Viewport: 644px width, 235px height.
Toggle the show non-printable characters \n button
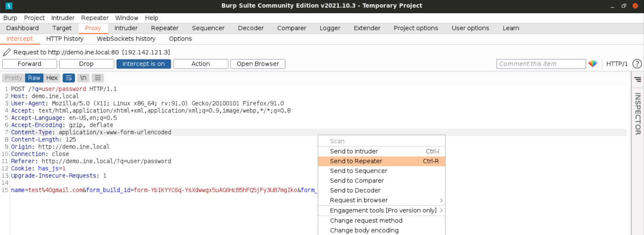pyautogui.click(x=83, y=78)
